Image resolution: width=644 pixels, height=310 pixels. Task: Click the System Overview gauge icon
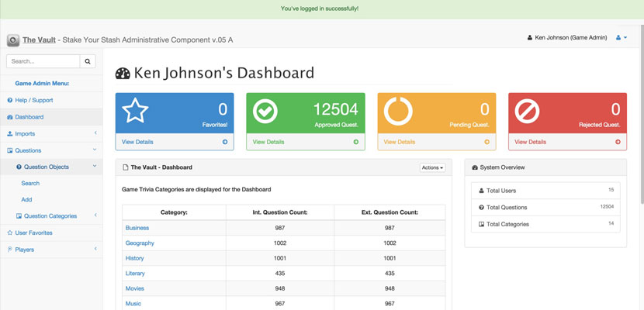(475, 167)
